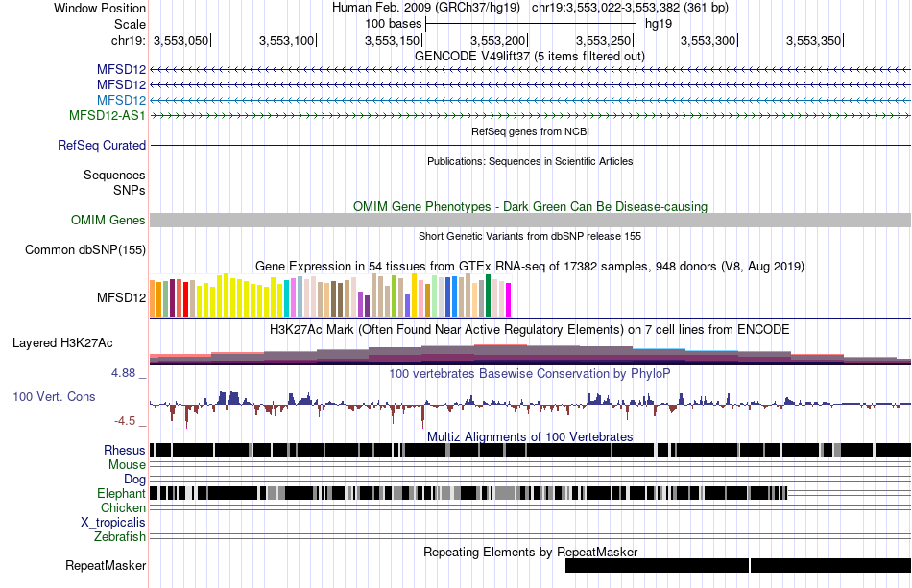Viewport: 912px width, 588px height.
Task: Select the Chicken alignment row label
Action: point(123,507)
